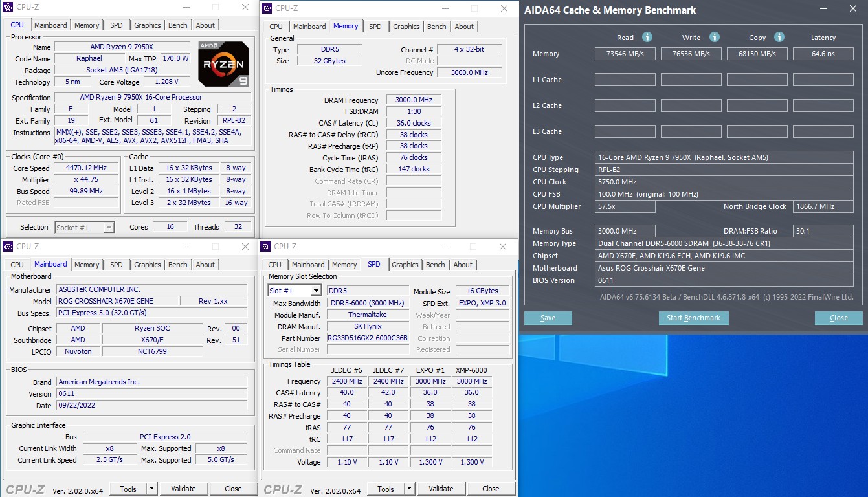Expand the Tools arrow in the Mainboard window
This screenshot has height=497, width=868.
pos(152,489)
